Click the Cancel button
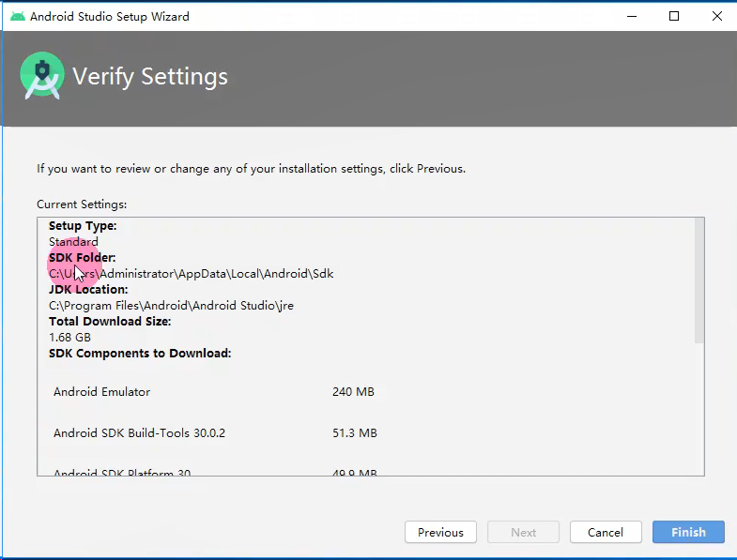Screen dimensions: 737x560 pos(606,532)
